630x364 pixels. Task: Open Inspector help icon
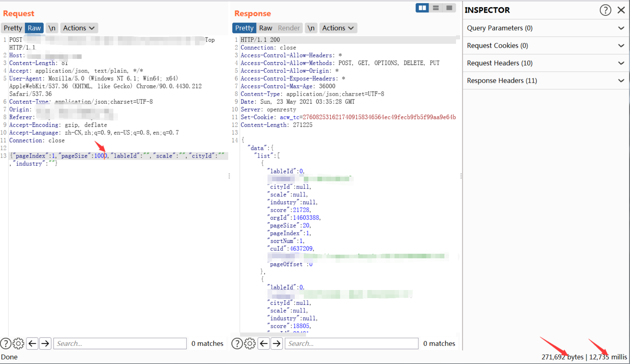point(605,10)
